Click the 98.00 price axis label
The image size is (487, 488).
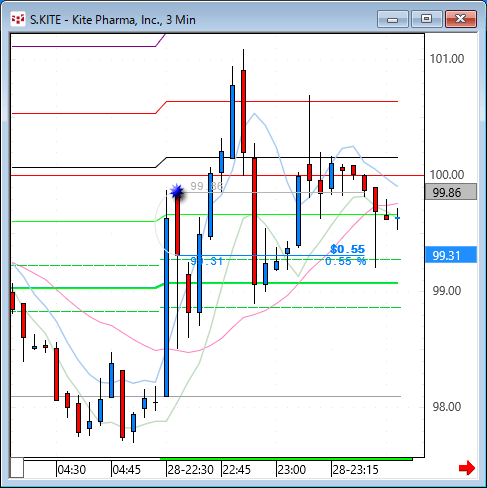(447, 407)
